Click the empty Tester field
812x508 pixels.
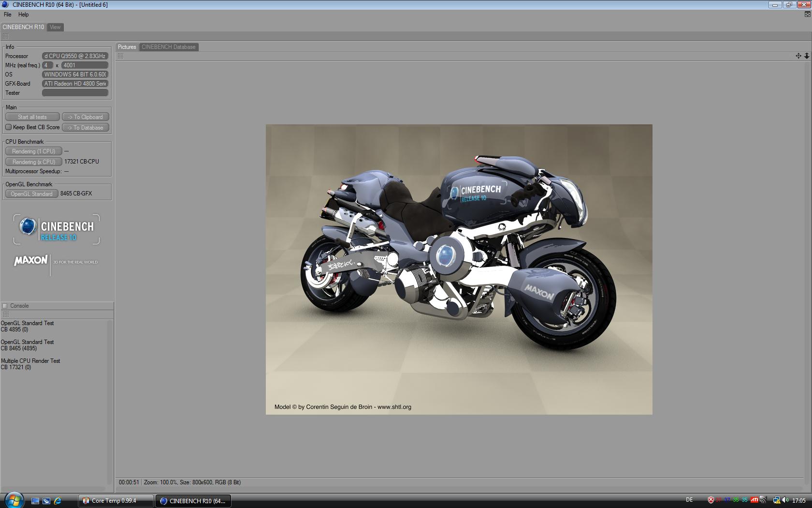pos(75,93)
